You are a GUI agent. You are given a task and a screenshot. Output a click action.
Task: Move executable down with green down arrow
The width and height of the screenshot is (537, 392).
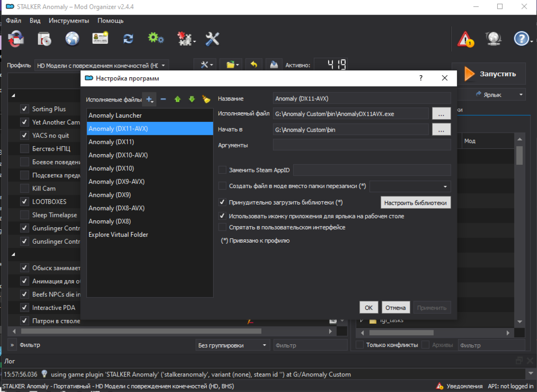coord(191,99)
